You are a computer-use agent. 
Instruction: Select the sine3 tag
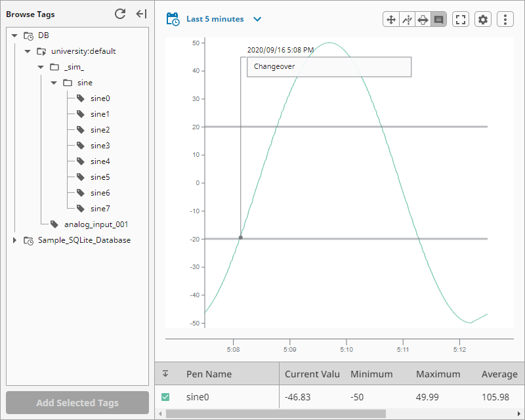pos(98,145)
